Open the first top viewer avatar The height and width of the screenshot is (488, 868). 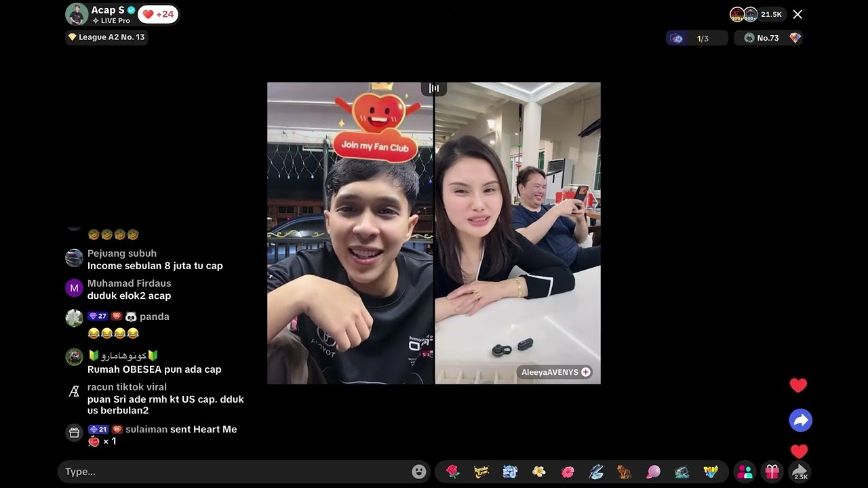(737, 14)
